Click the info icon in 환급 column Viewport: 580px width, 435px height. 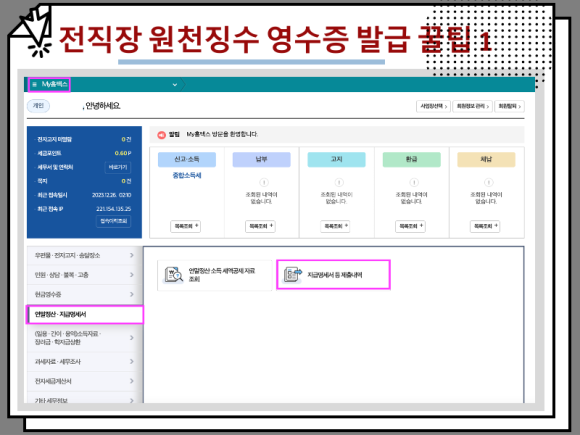coord(414,182)
